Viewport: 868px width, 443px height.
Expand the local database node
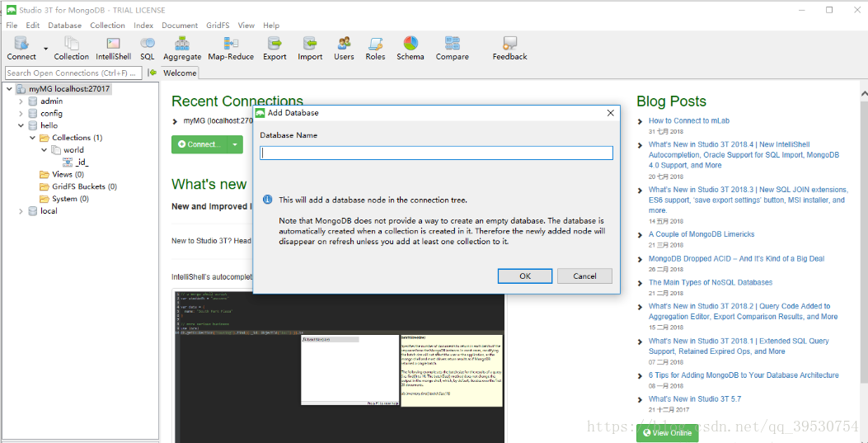tap(21, 211)
